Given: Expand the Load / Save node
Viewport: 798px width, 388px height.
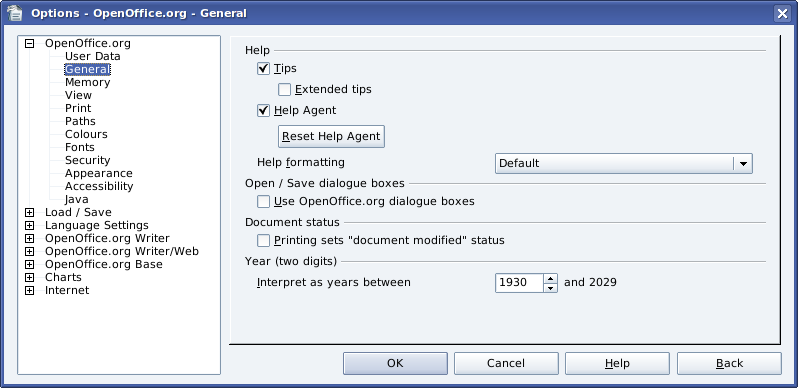Looking at the screenshot, I should 30,212.
